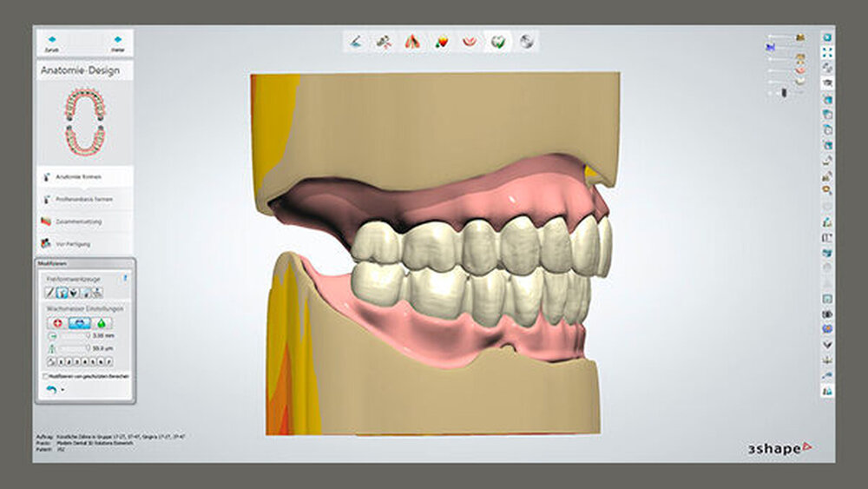The height and width of the screenshot is (489, 868).
Task: Click the Weiter forward arrow
Action: [117, 41]
